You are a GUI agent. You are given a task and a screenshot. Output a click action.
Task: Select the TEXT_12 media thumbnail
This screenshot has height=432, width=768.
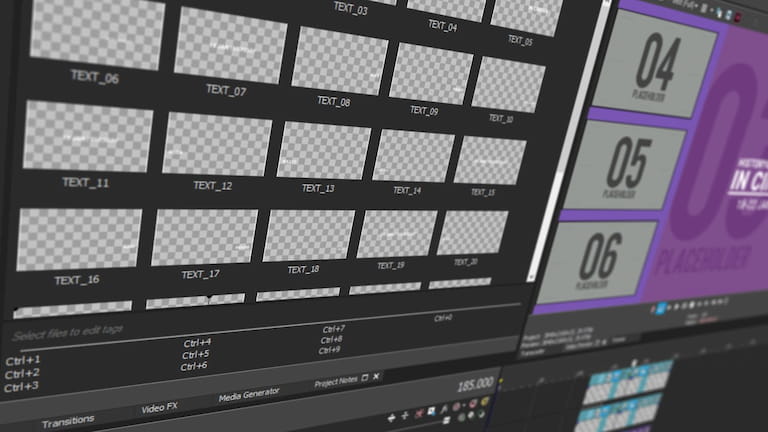pyautogui.click(x=217, y=144)
